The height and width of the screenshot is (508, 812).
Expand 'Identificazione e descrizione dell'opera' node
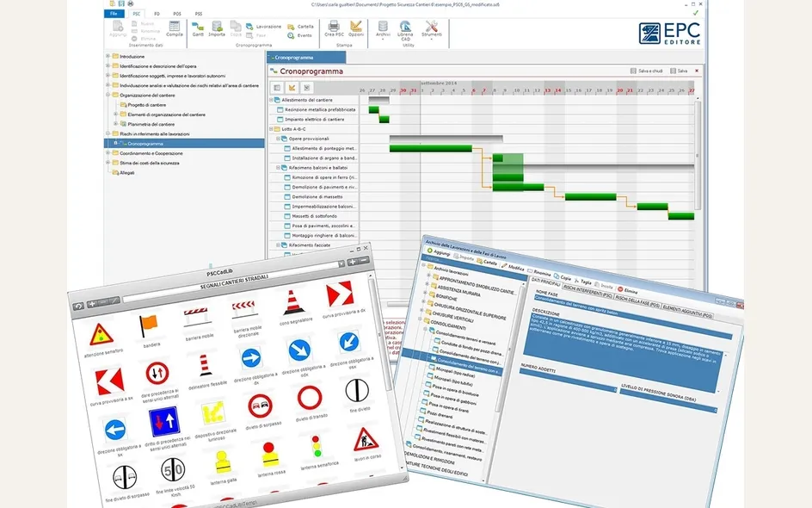pos(108,65)
